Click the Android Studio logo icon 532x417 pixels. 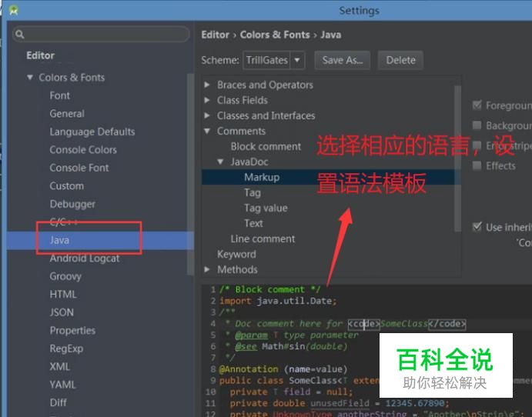[14, 10]
